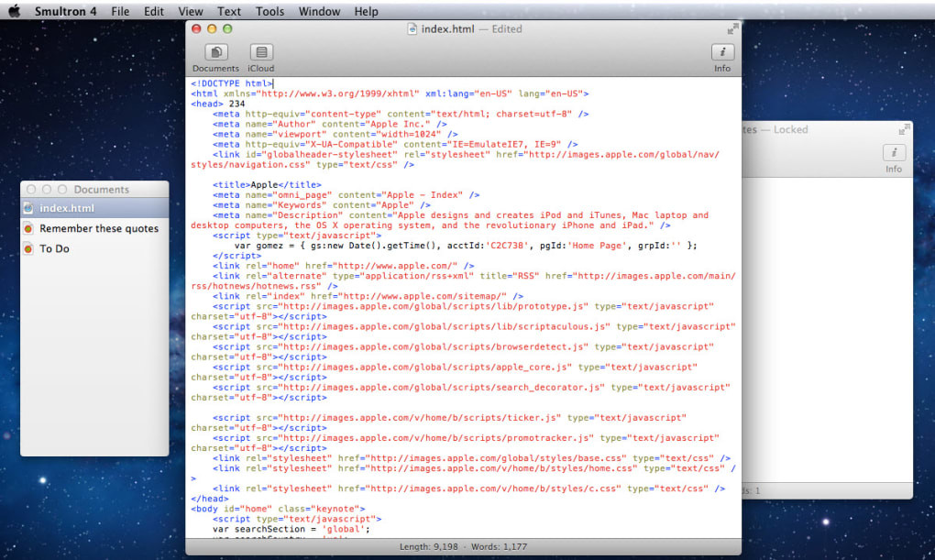Enter full screen for index.html window
Image resolution: width=935 pixels, height=560 pixels.
tap(732, 28)
